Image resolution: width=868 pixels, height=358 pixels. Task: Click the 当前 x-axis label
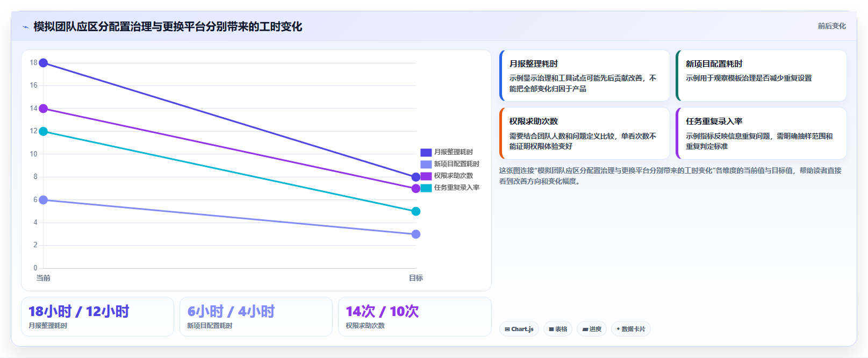point(43,278)
